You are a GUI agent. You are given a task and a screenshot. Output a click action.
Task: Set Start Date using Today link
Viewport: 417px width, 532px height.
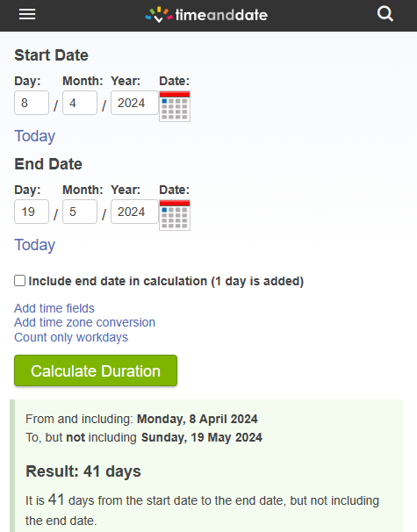click(x=34, y=136)
